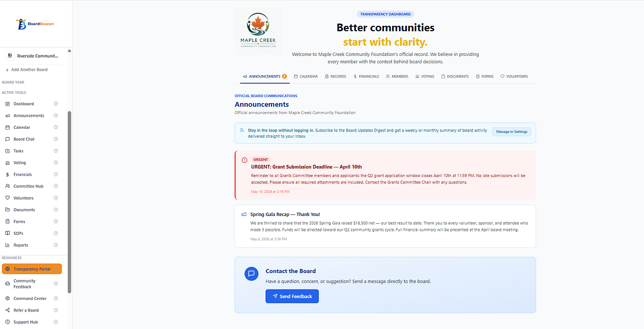Image resolution: width=644 pixels, height=329 pixels.
Task: Click the sidebar scroll-up arrow
Action: pos(70,50)
